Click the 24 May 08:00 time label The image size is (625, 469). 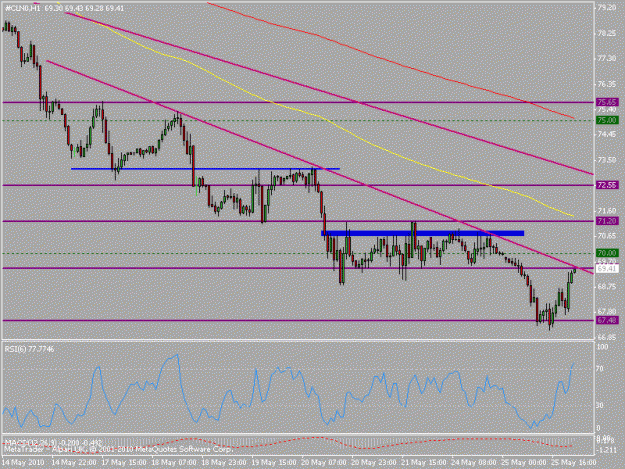474,463
